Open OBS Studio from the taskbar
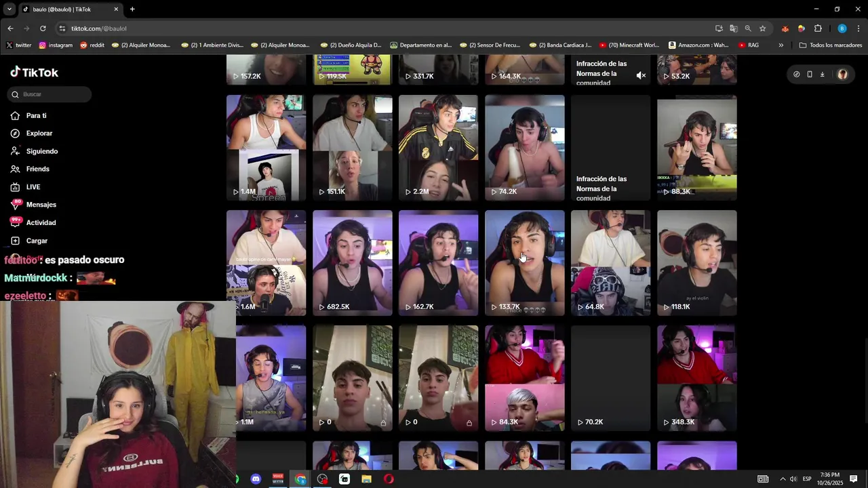 [322, 479]
